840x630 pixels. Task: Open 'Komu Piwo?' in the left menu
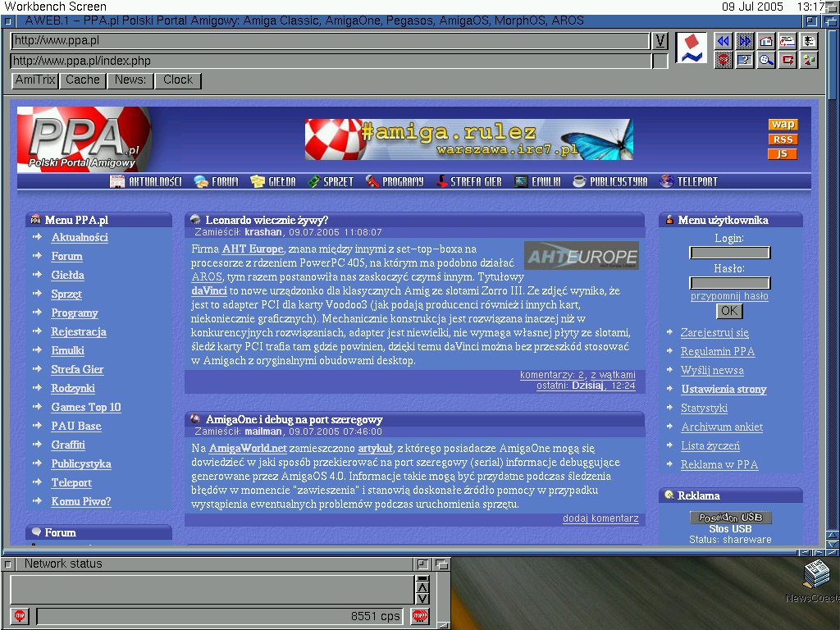(81, 501)
